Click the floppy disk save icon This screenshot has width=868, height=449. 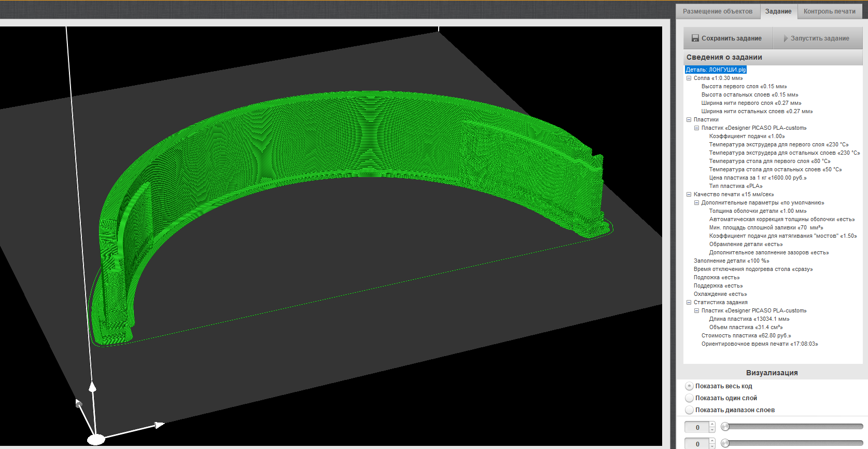pos(695,38)
